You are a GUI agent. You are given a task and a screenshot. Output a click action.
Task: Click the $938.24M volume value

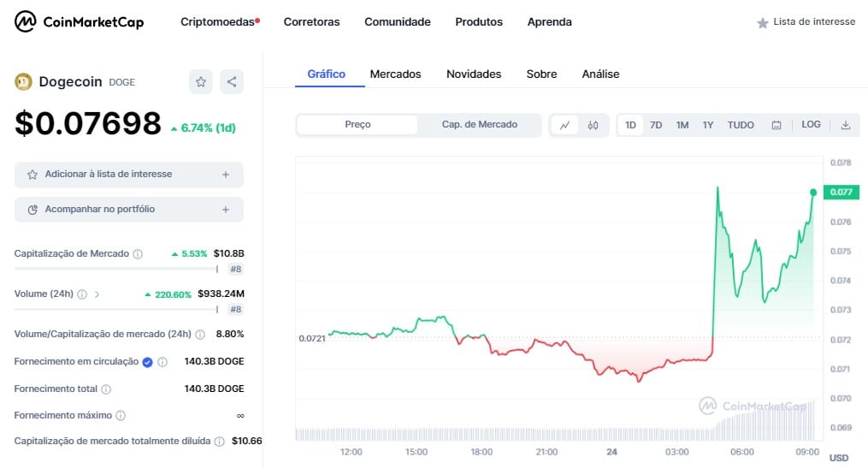point(221,294)
